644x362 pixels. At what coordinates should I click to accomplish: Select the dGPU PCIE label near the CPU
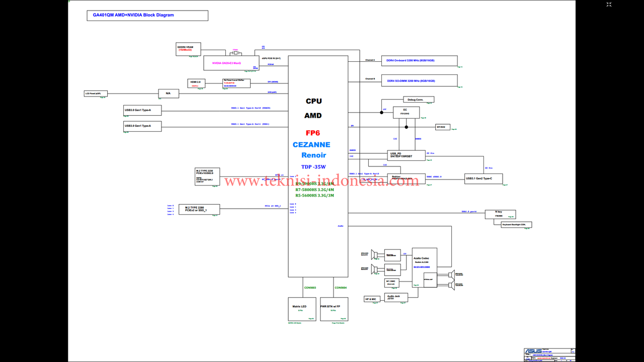271,59
